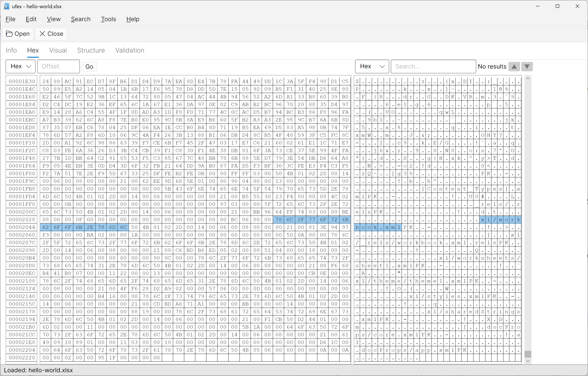
Task: Open the File menu
Action: point(11,19)
